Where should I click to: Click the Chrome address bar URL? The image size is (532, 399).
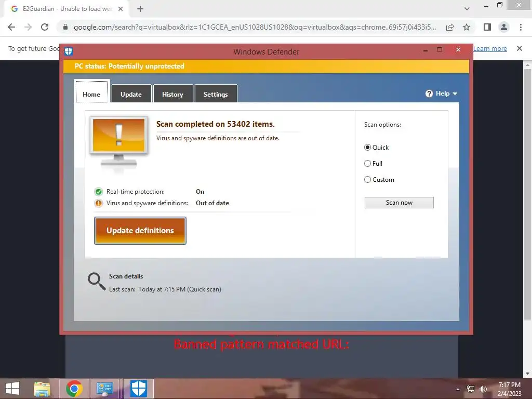pyautogui.click(x=255, y=27)
